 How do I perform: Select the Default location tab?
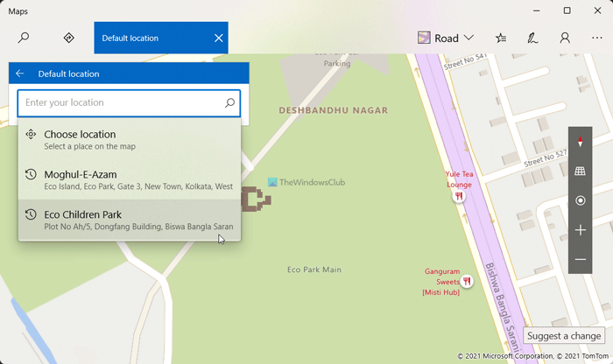[x=161, y=38]
